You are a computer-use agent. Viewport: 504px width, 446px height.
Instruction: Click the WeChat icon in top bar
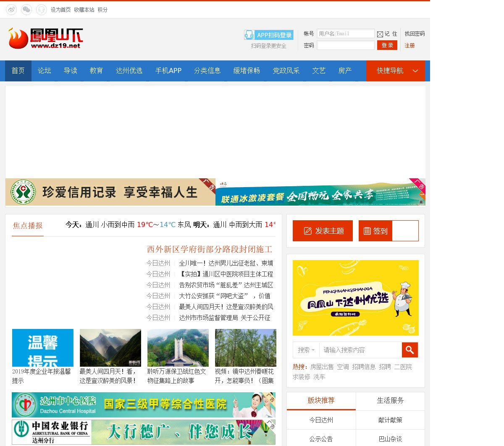click(26, 10)
